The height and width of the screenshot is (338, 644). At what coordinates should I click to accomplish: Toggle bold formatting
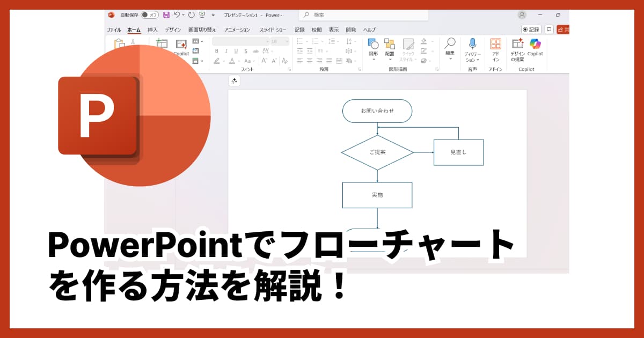tap(216, 50)
